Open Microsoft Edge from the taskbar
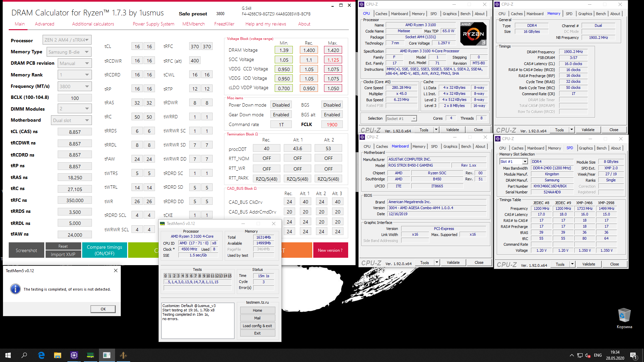The height and width of the screenshot is (362, 644). coord(41,355)
